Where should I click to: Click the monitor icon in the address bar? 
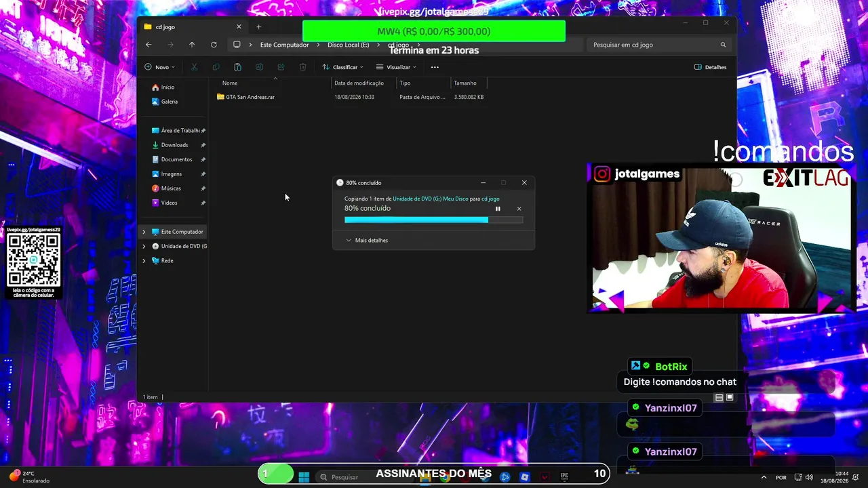(237, 45)
